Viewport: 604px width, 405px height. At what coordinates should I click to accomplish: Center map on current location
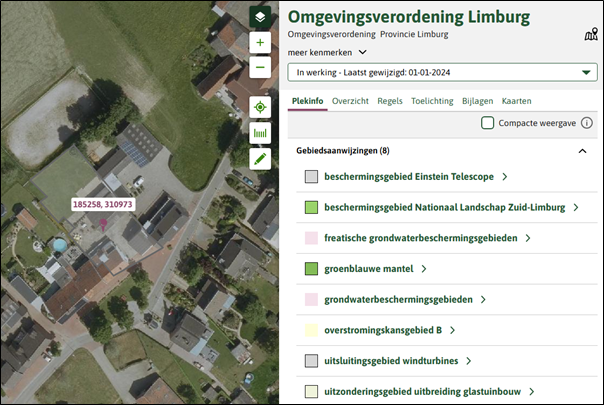[260, 107]
